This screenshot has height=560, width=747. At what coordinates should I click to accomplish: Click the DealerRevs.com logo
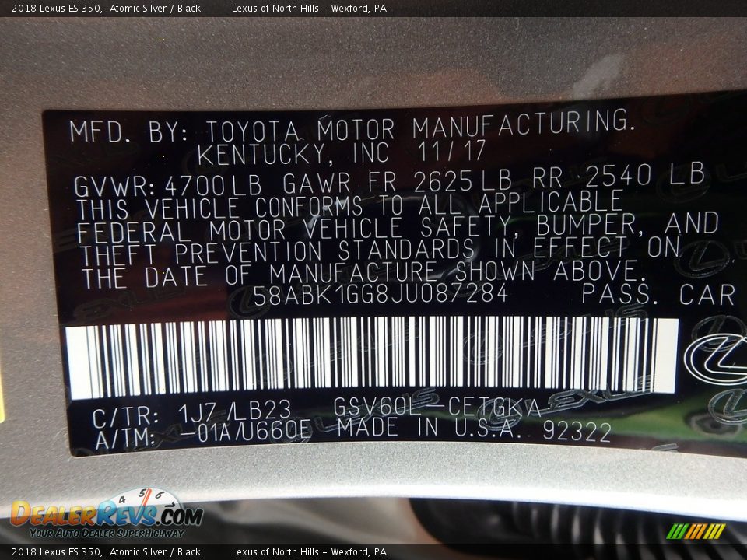106,515
